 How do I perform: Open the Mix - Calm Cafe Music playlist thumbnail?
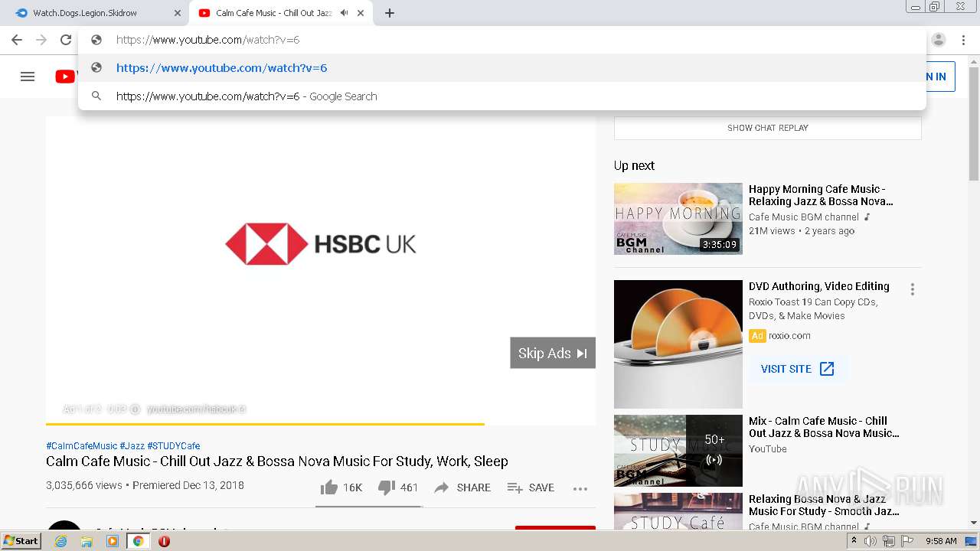[x=678, y=451]
